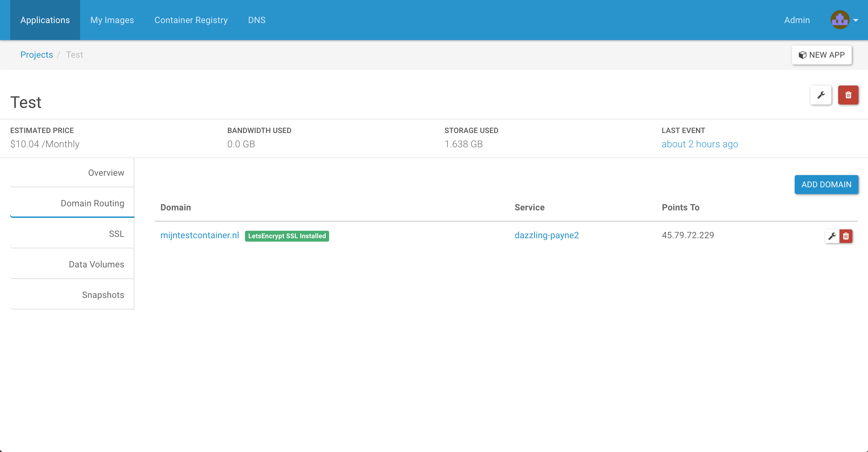Screen dimensions: 868x452
Task: Click the 0.0 GB bandwidth value
Action: [x=241, y=144]
